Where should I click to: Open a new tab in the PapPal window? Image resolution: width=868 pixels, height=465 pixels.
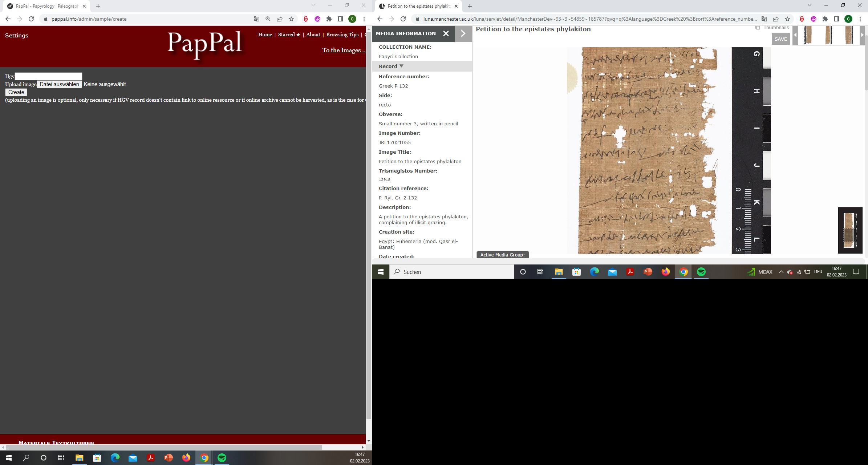98,6
